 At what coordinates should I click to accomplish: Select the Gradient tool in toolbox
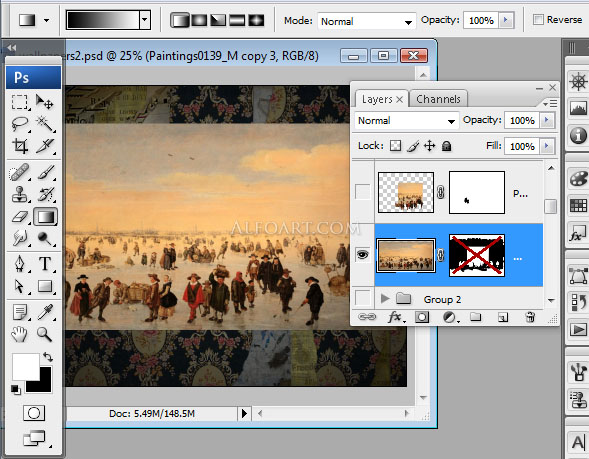45,217
